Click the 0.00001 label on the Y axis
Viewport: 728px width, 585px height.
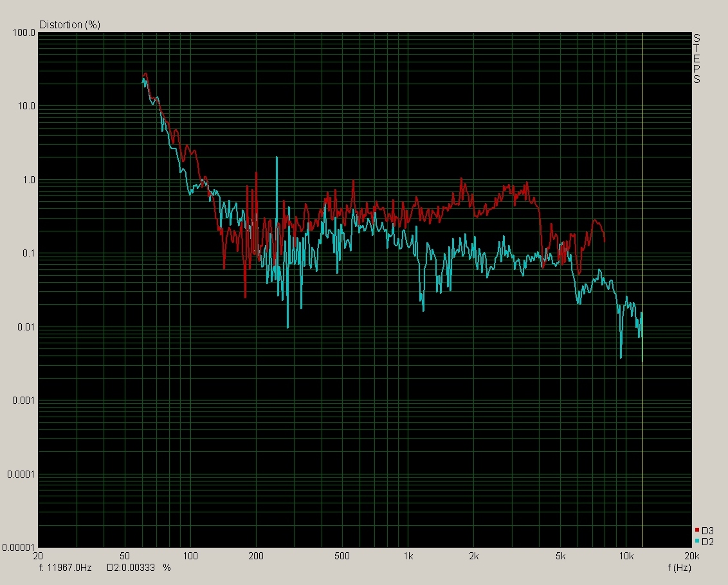19,548
